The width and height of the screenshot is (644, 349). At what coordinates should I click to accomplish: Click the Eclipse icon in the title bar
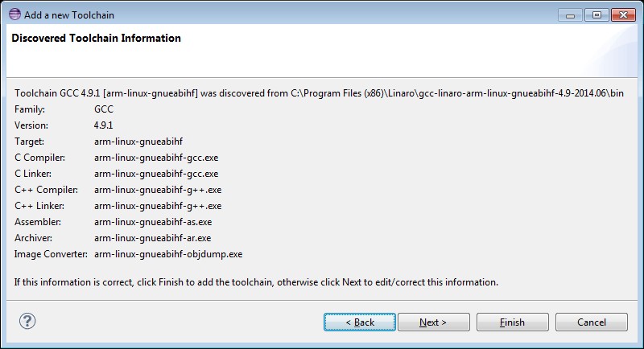coord(14,14)
